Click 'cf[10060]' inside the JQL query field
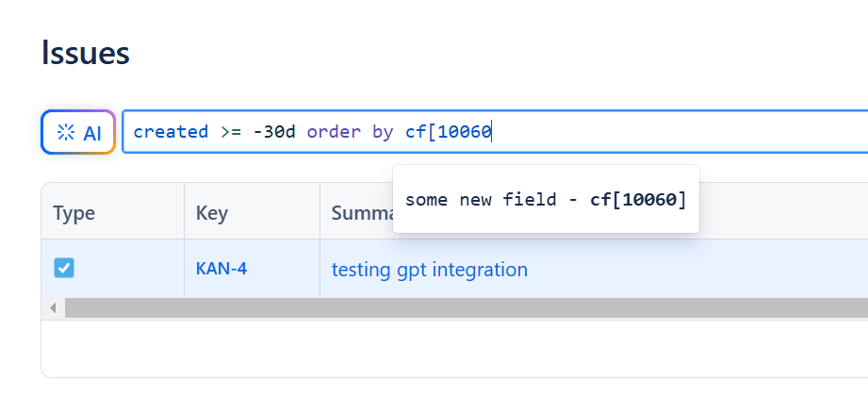This screenshot has height=413, width=868. coord(449,132)
